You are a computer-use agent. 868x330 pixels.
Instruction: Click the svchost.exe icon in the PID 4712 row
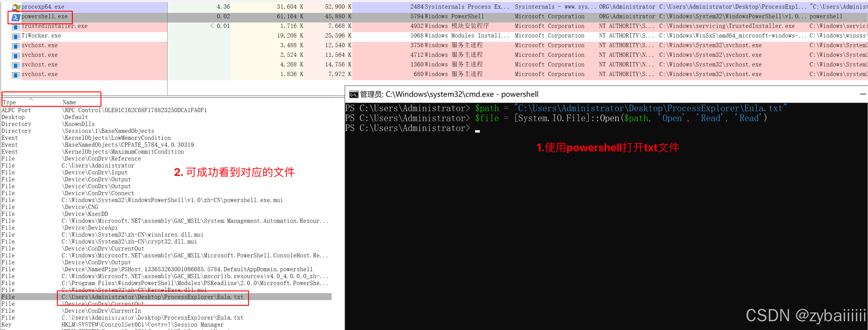tap(16, 55)
